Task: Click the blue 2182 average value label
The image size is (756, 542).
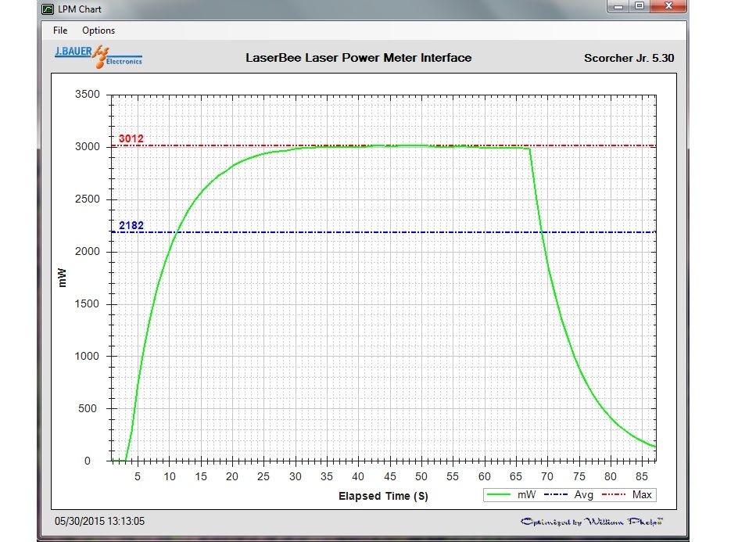Action: [x=131, y=226]
